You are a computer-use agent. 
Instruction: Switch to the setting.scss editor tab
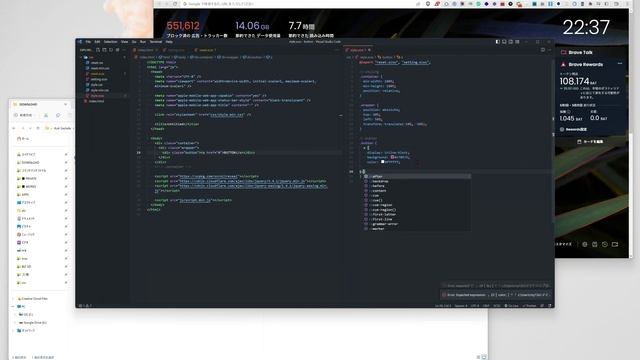(x=176, y=50)
